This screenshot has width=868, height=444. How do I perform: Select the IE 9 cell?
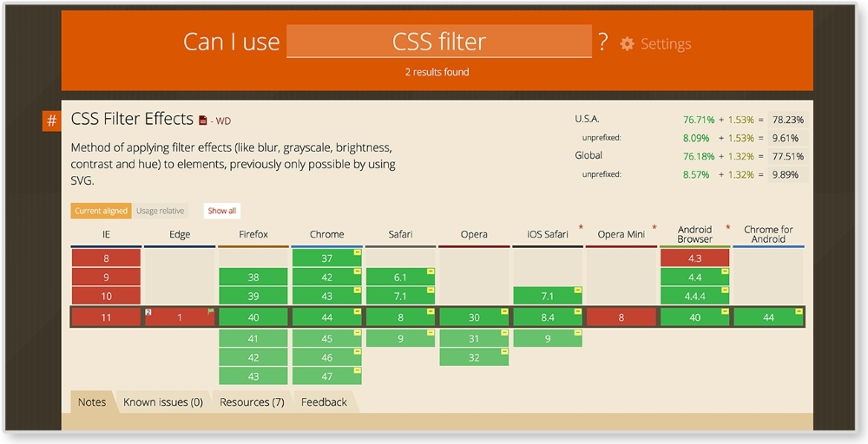click(106, 277)
